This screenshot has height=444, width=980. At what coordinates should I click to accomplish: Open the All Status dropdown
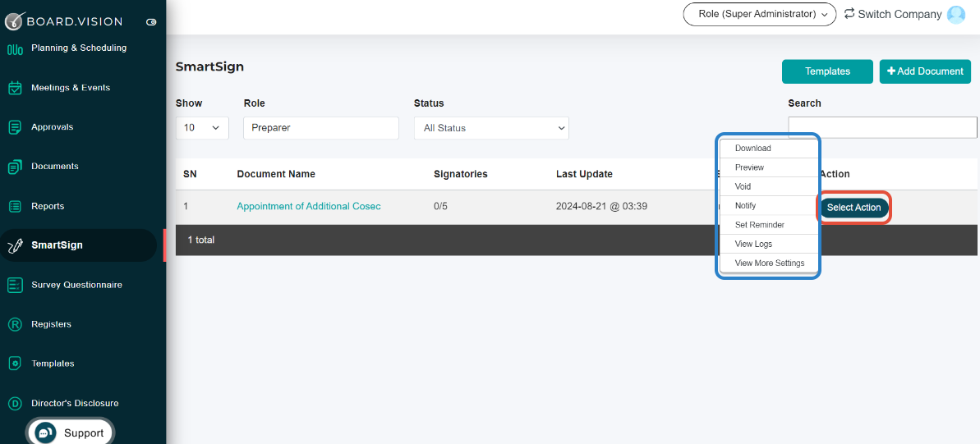pyautogui.click(x=491, y=127)
